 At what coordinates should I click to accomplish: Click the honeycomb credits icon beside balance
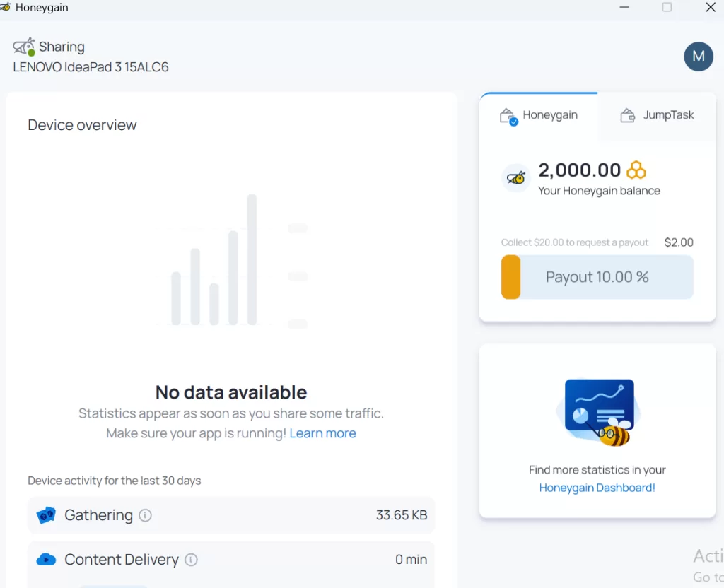[636, 170]
